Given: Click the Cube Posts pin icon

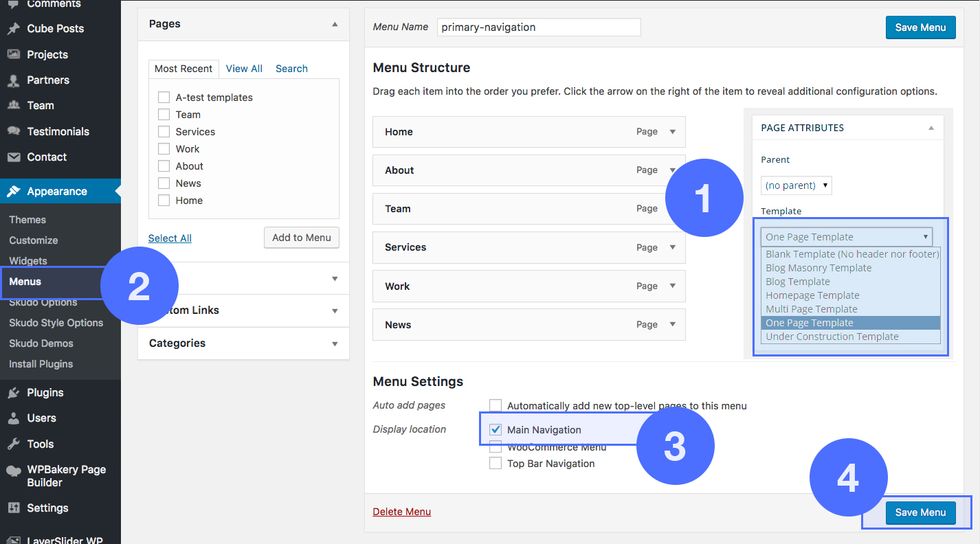Looking at the screenshot, I should coord(13,29).
